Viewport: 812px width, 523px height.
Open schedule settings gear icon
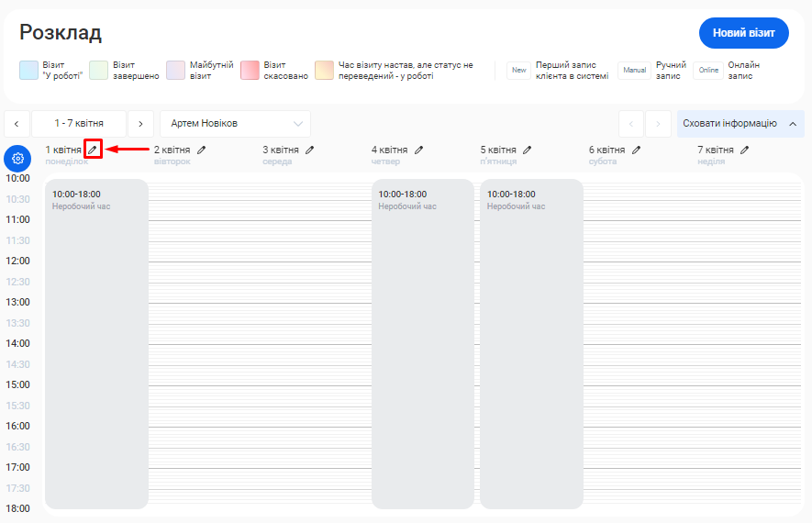point(17,159)
